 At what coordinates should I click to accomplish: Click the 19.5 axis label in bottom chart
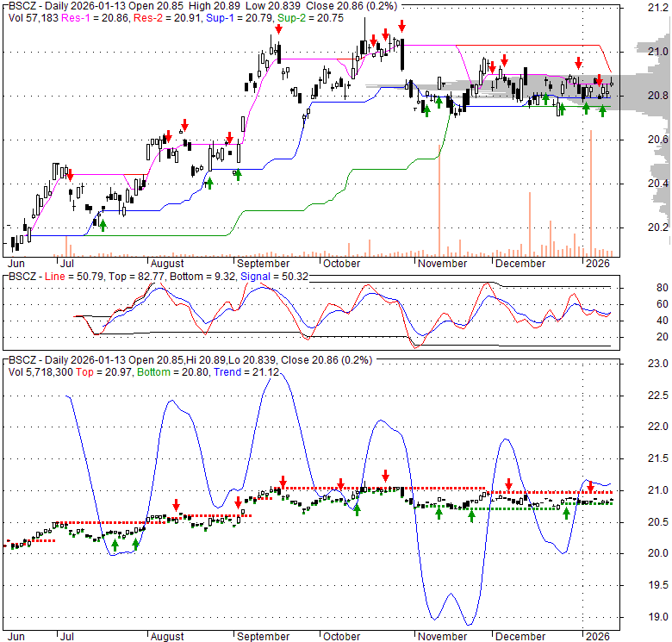658,585
